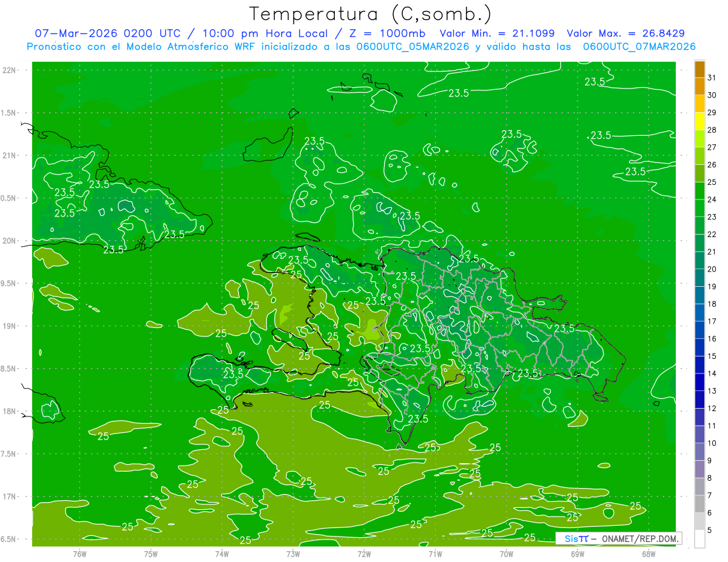Click the title "Temperatura (C,somb.)"
The image size is (728, 562).
tap(369, 13)
